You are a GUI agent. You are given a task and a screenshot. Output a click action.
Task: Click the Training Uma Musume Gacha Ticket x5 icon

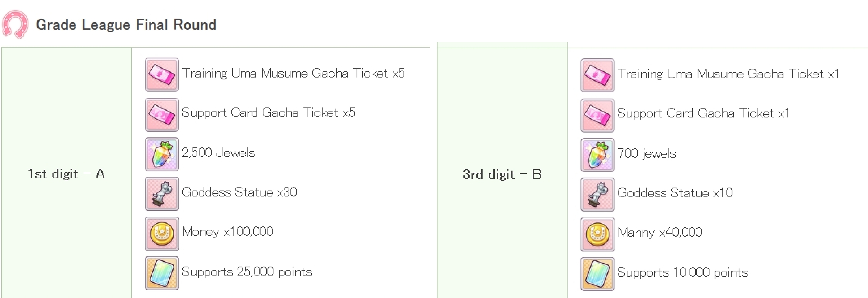[x=162, y=75]
